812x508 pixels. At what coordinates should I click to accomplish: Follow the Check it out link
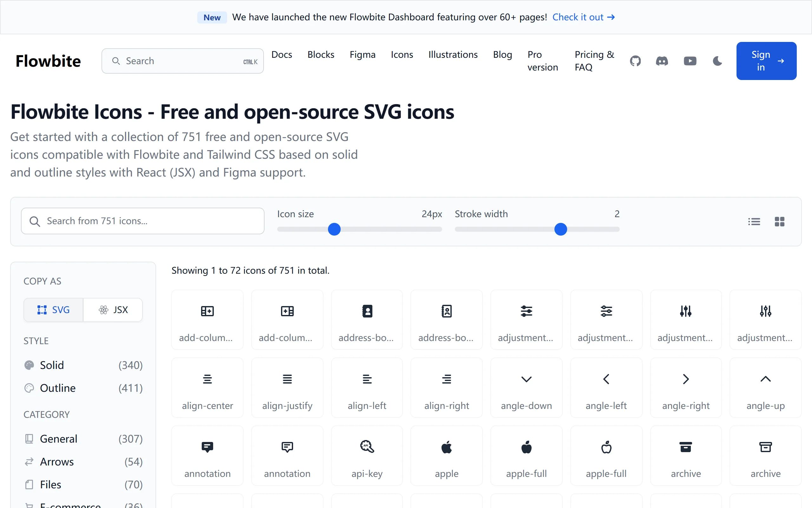(584, 17)
